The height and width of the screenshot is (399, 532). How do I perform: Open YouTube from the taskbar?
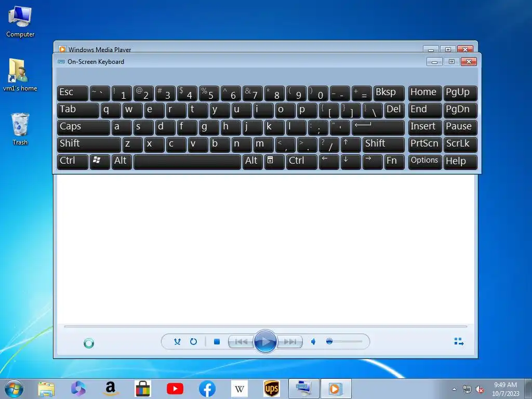coord(175,389)
